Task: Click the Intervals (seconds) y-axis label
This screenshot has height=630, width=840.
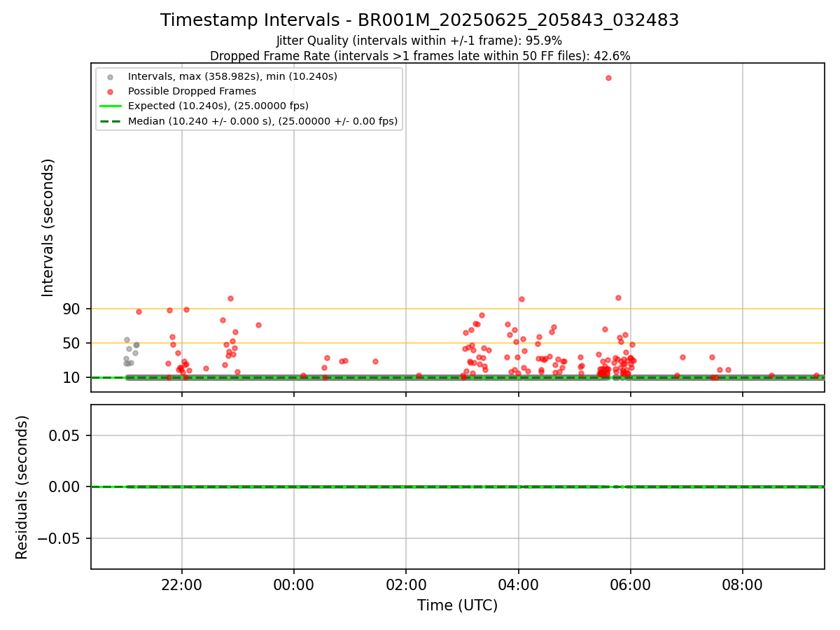Action: click(x=48, y=227)
